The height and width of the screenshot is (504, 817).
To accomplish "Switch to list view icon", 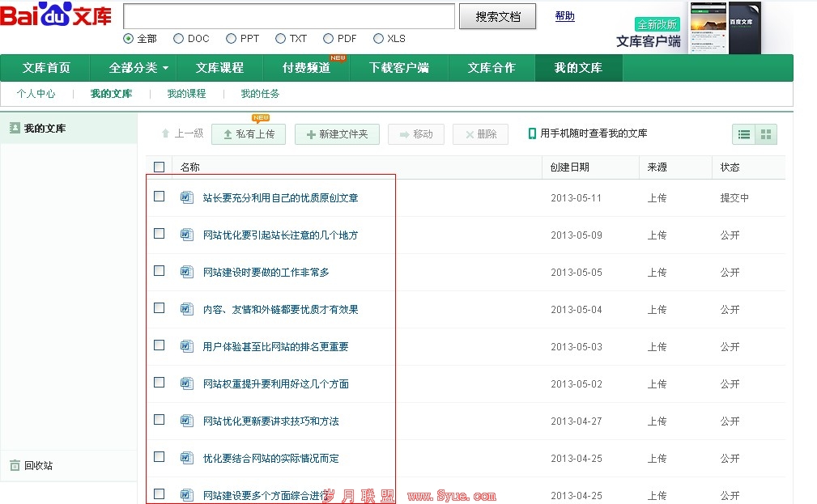I will pos(743,134).
